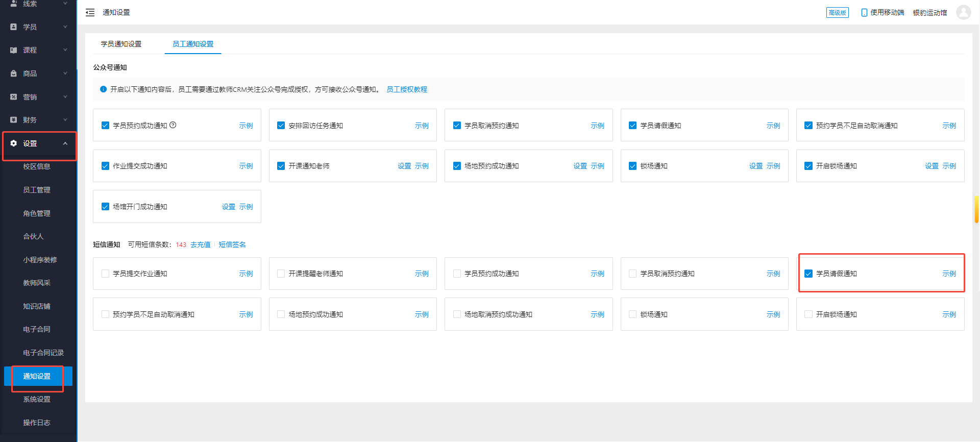Viewport: 980px width, 442px height.
Task: View 示例 for 场馆开门成功通知
Action: [x=246, y=207]
